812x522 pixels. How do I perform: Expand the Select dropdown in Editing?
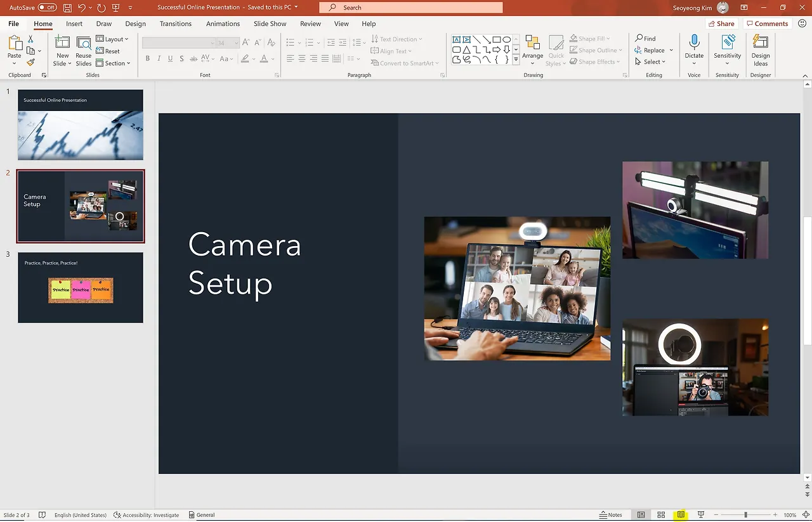(651, 62)
